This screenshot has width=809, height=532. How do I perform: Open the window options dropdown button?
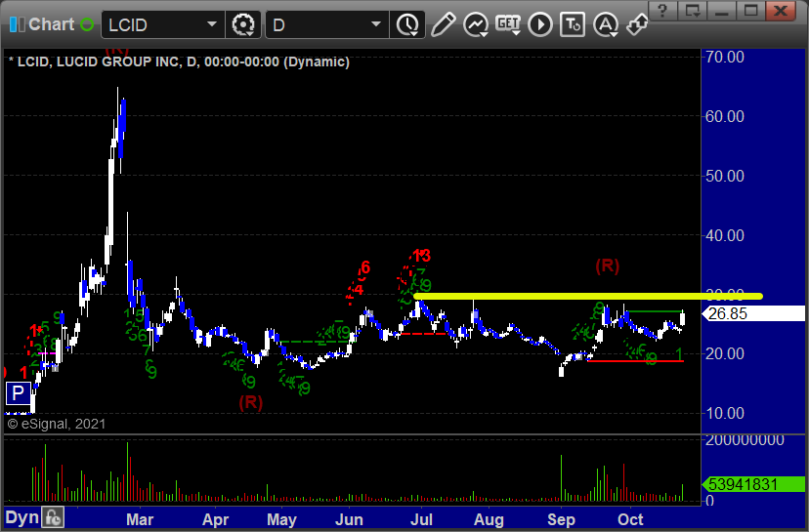click(x=693, y=11)
